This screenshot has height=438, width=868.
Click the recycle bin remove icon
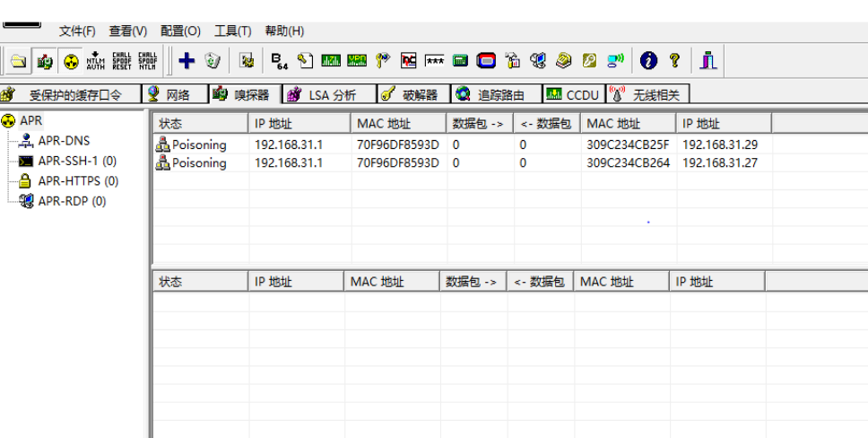pyautogui.click(x=213, y=60)
